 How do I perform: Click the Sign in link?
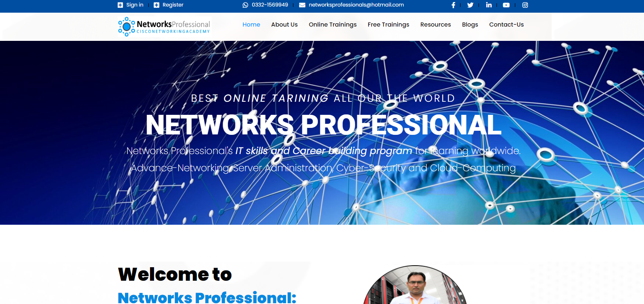pyautogui.click(x=135, y=5)
